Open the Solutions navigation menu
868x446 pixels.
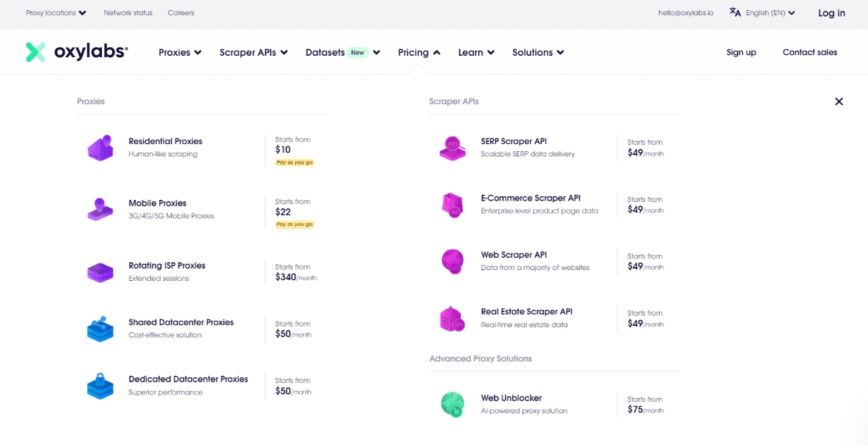[538, 52]
